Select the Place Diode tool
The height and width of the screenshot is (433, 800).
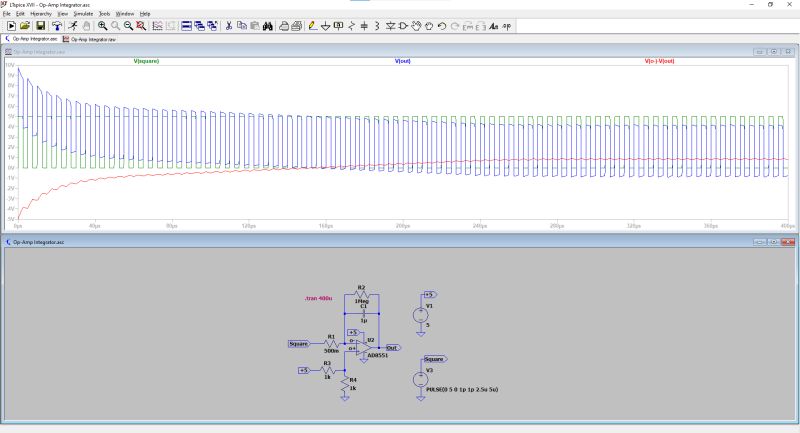pos(390,26)
